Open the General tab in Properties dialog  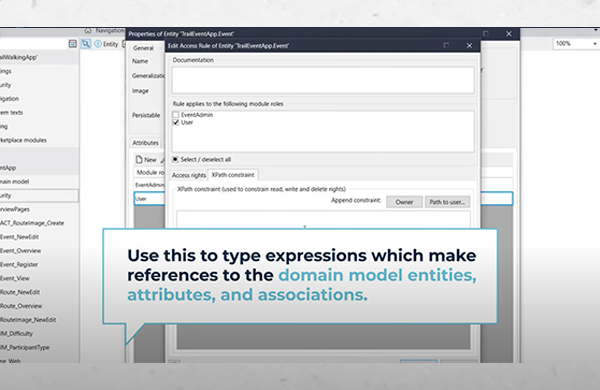[143, 48]
